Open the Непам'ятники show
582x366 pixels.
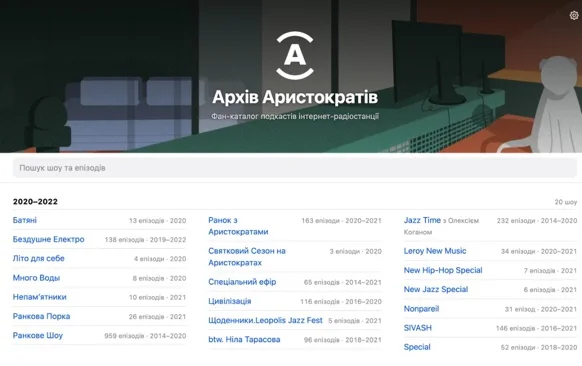point(40,297)
